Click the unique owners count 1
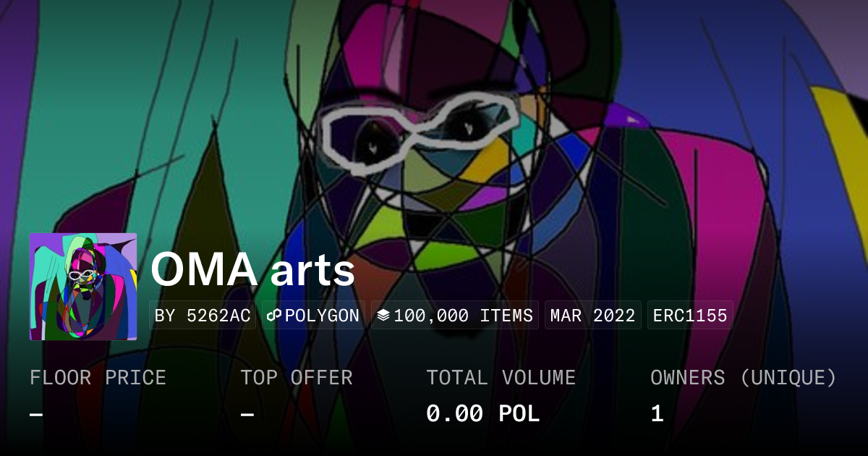Viewport: 868px width, 456px height. tap(657, 414)
